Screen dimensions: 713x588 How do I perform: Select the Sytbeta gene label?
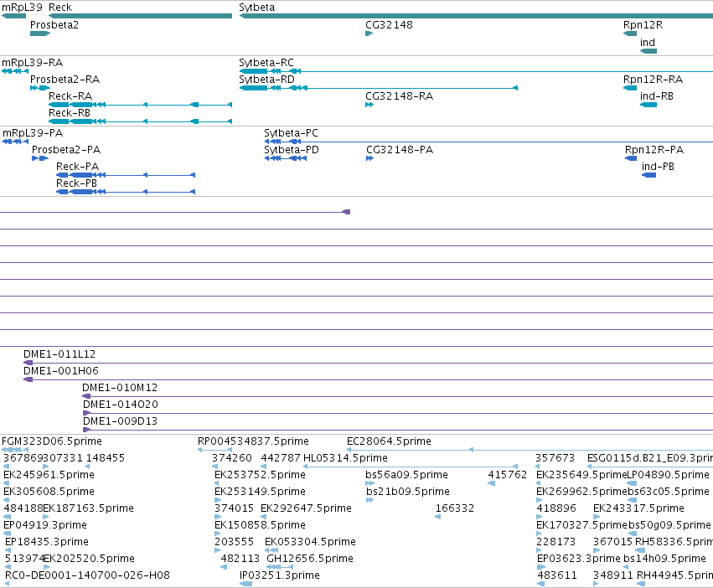(257, 8)
